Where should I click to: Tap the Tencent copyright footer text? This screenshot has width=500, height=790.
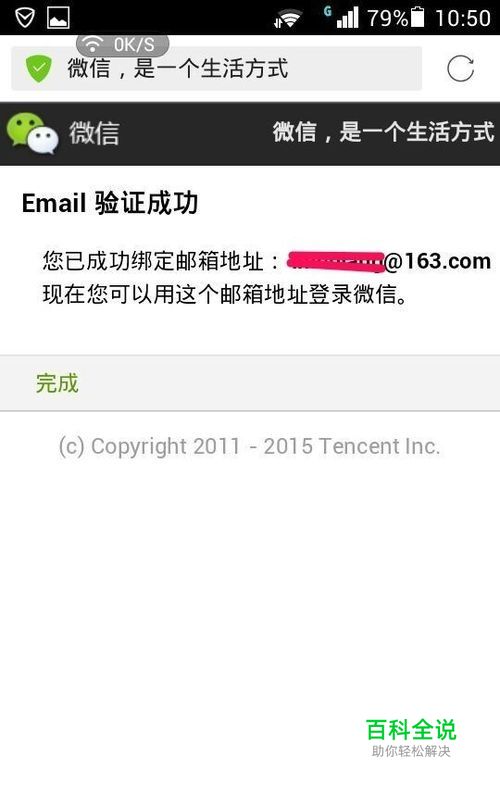click(249, 446)
